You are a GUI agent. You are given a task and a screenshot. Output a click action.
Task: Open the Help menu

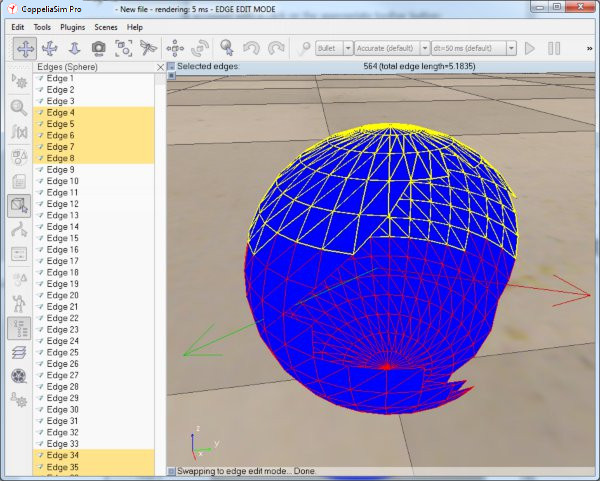135,27
